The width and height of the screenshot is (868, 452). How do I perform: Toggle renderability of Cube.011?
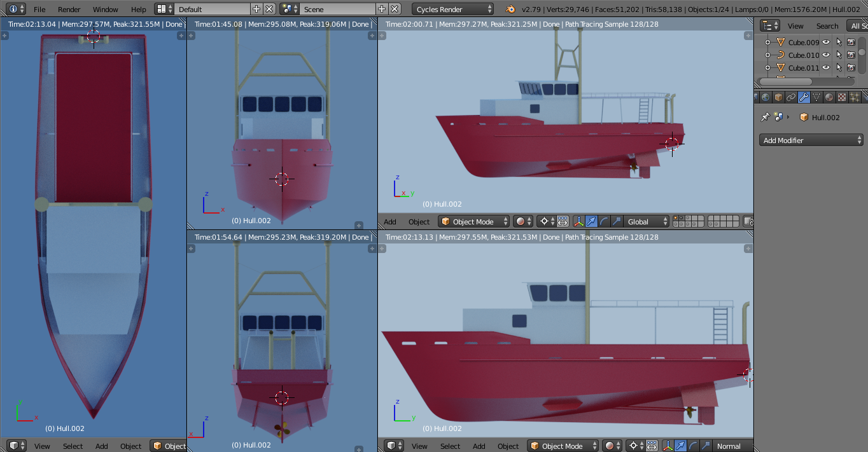coord(851,67)
